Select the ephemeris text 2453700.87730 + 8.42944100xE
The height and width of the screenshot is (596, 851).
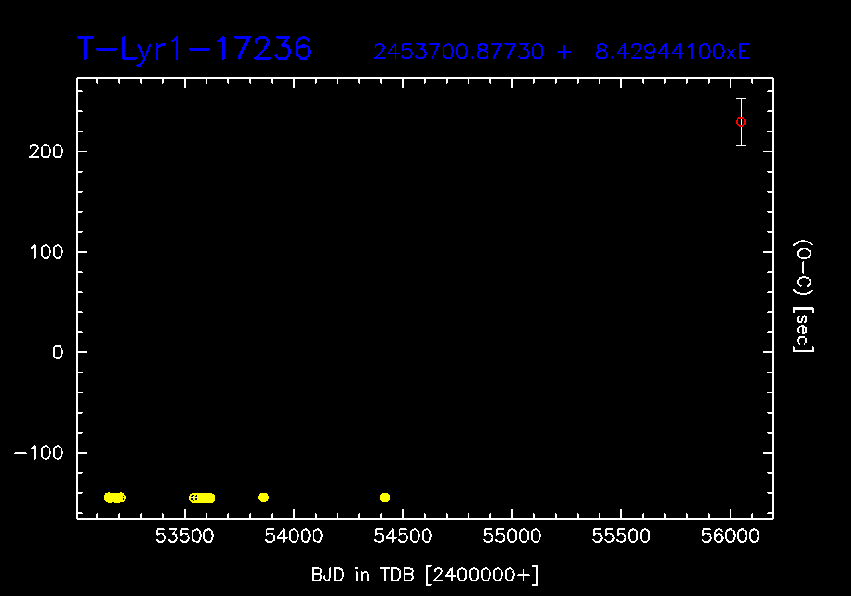click(561, 52)
